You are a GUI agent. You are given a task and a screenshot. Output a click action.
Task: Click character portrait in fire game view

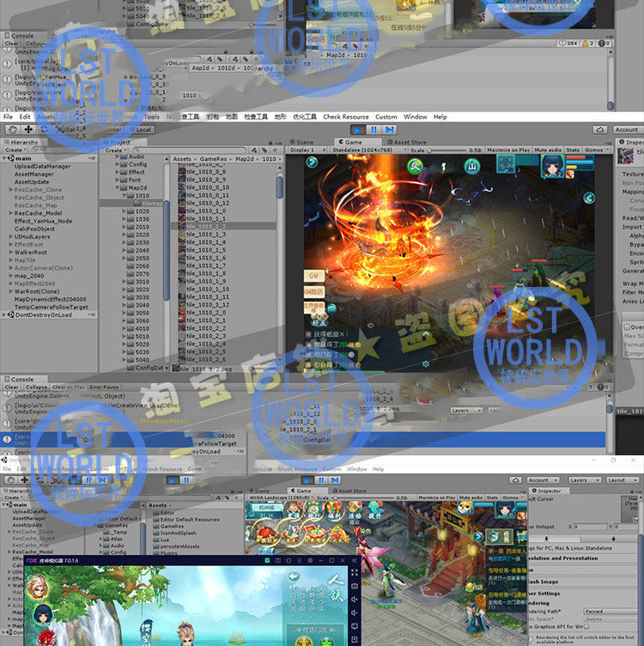(553, 166)
